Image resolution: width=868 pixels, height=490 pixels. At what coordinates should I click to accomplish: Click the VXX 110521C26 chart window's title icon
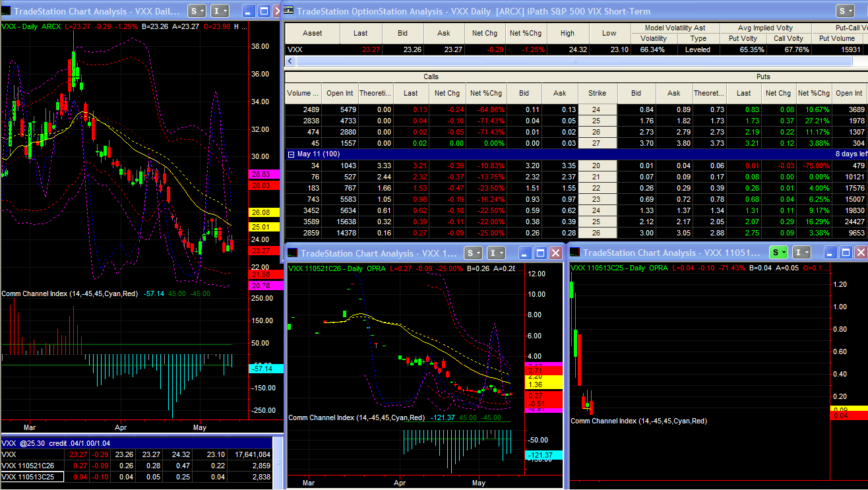coord(293,253)
